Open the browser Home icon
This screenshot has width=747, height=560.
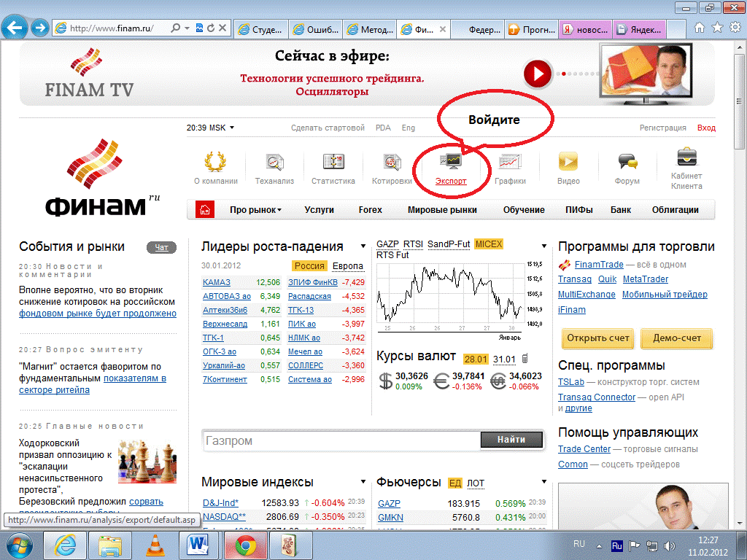pos(700,28)
